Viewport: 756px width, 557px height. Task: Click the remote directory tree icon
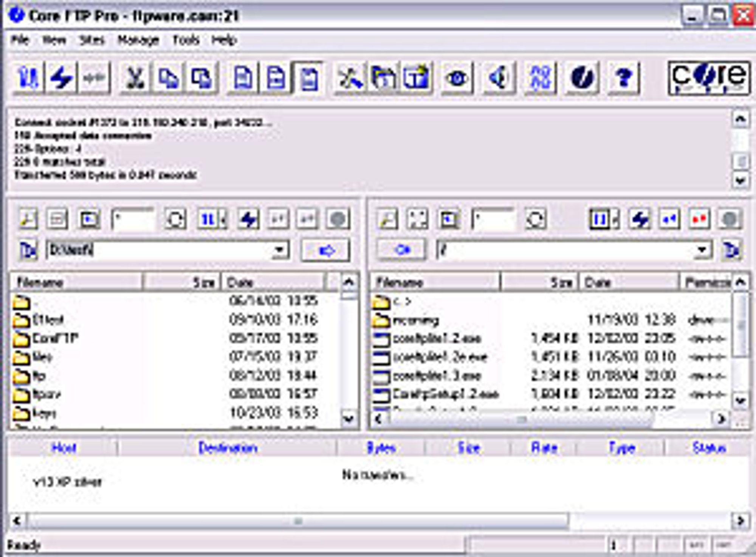(731, 250)
